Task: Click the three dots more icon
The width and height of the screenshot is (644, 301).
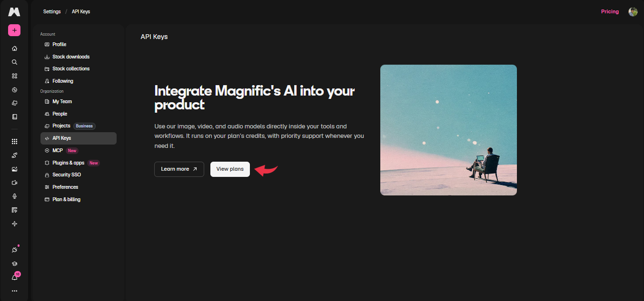Action: 14,291
